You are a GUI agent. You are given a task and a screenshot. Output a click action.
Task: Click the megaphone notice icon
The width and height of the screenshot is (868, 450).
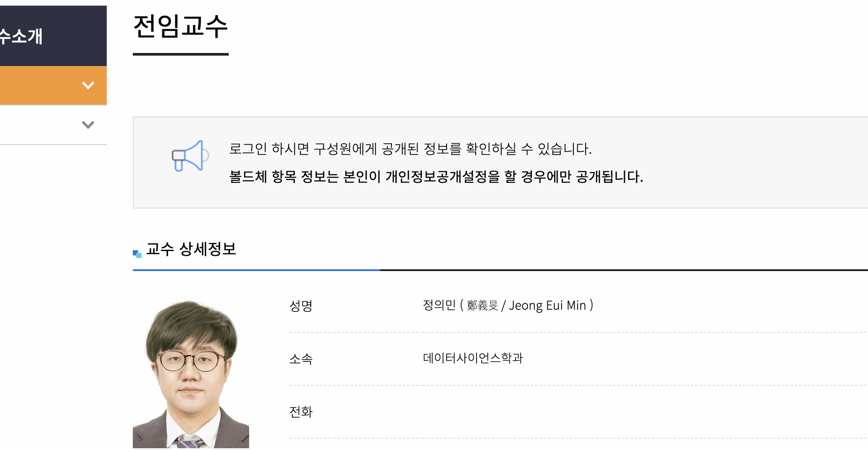click(191, 156)
